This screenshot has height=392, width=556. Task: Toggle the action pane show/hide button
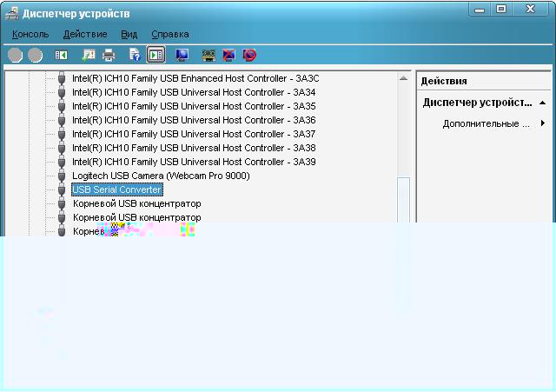(156, 55)
